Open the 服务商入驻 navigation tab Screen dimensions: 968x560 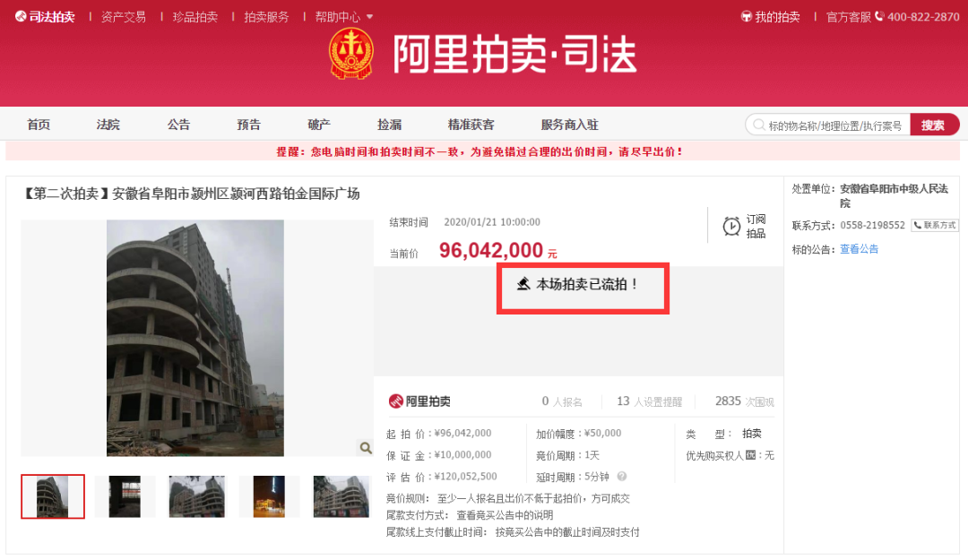coord(570,125)
